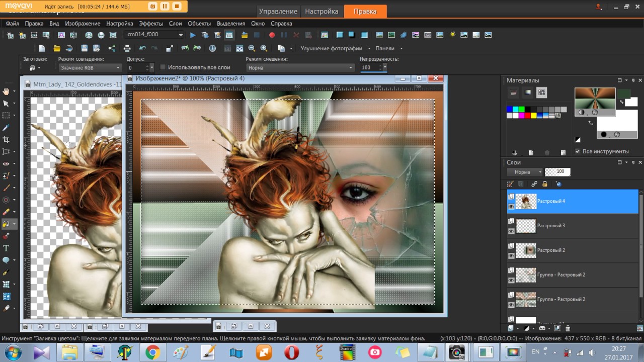The height and width of the screenshot is (362, 644).
Task: Select the Text tool
Action: click(x=6, y=248)
